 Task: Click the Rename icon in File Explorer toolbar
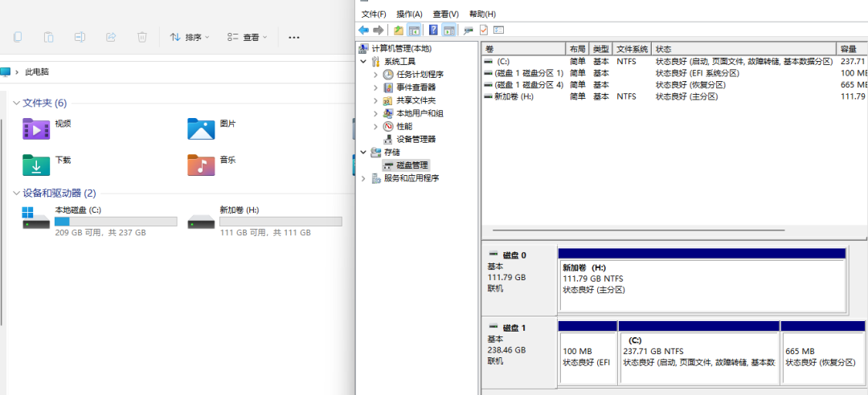80,37
